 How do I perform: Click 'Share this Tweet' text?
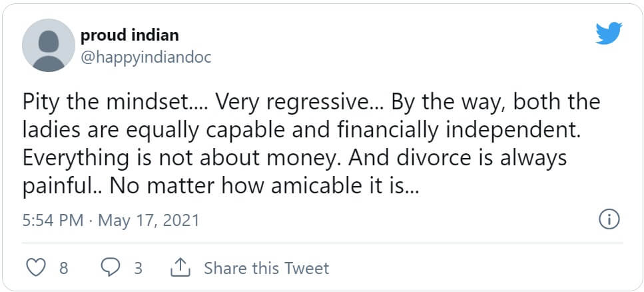266,268
